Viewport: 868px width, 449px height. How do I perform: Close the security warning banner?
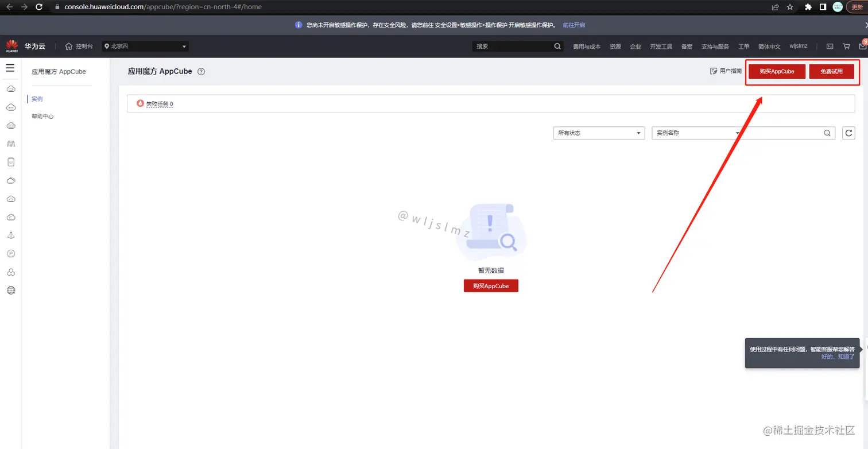(866, 25)
